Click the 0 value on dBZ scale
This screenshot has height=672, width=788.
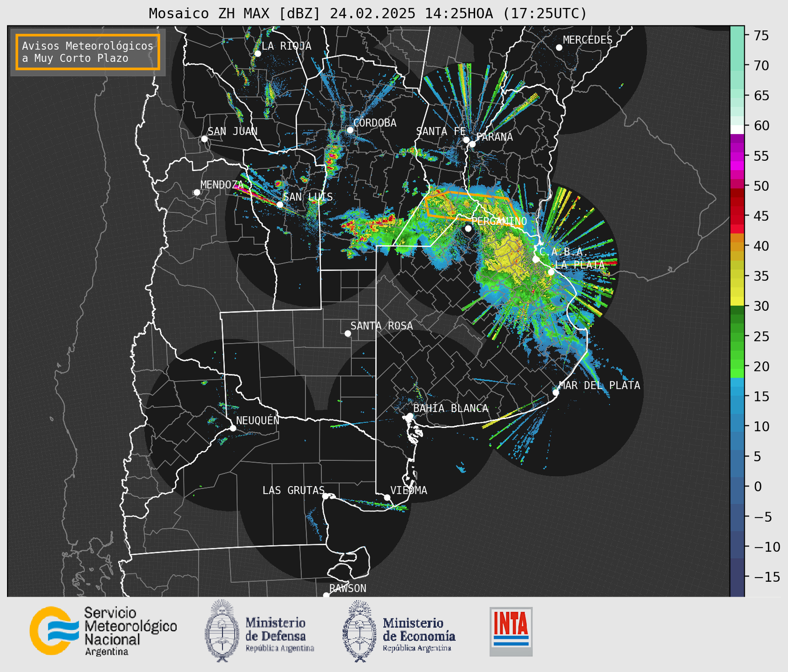click(758, 486)
